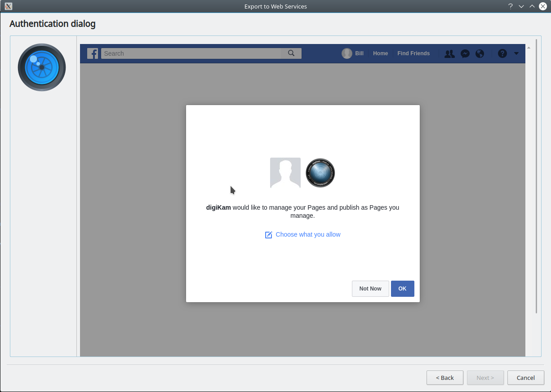Open the Messenger icon
Image resolution: width=551 pixels, height=392 pixels.
pyautogui.click(x=465, y=53)
